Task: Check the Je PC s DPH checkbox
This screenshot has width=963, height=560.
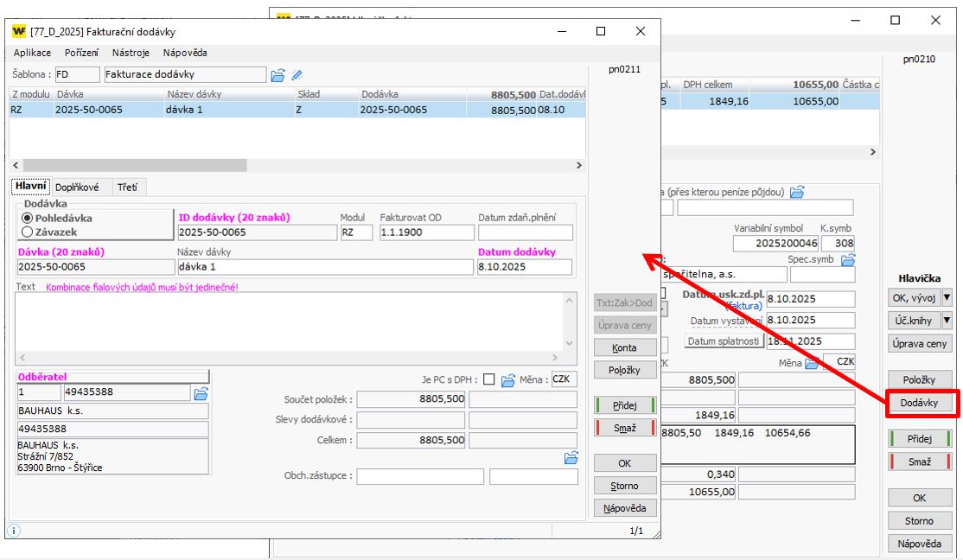Action: pos(489,379)
